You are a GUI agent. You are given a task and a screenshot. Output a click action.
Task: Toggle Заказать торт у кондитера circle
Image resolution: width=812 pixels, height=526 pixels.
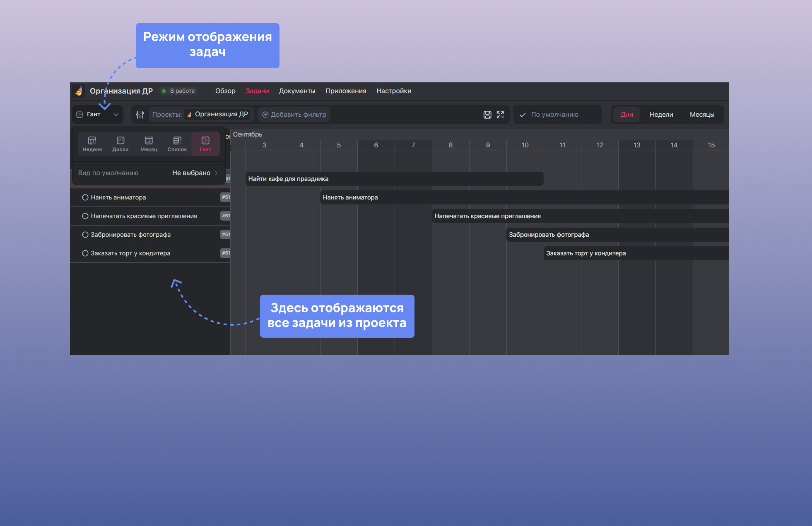tap(85, 253)
